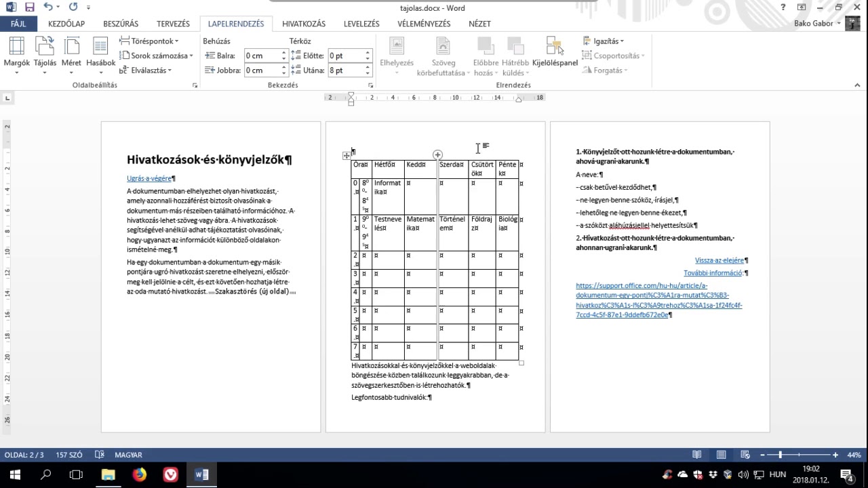Click the tab selector button left of ruler

click(x=7, y=98)
